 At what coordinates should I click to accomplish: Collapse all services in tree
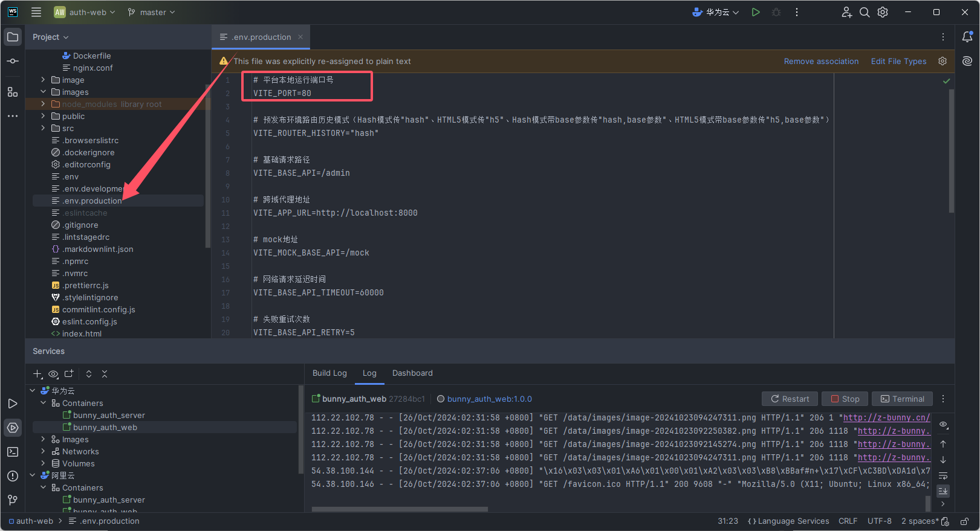tap(105, 374)
